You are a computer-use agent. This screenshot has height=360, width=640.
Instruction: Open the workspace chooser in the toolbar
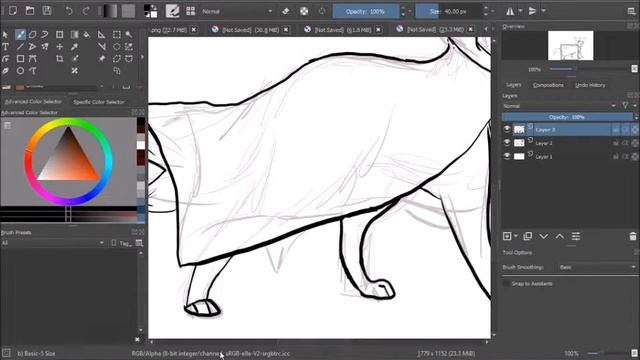coord(631,11)
